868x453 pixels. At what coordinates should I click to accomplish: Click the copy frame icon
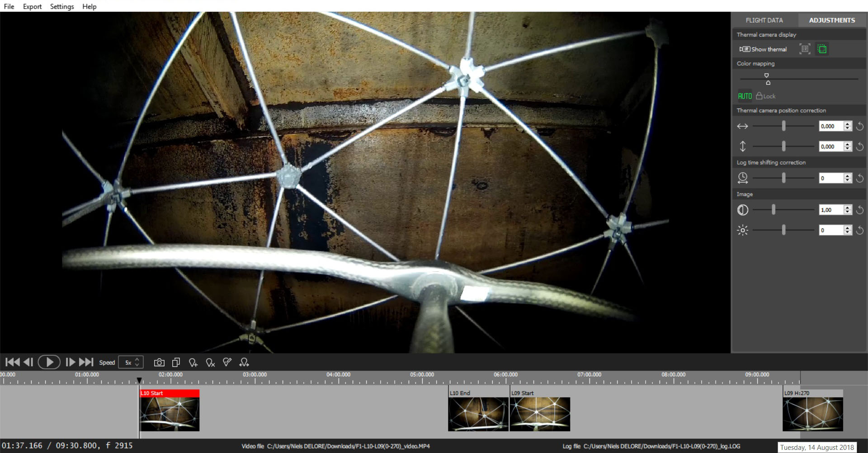[176, 363]
